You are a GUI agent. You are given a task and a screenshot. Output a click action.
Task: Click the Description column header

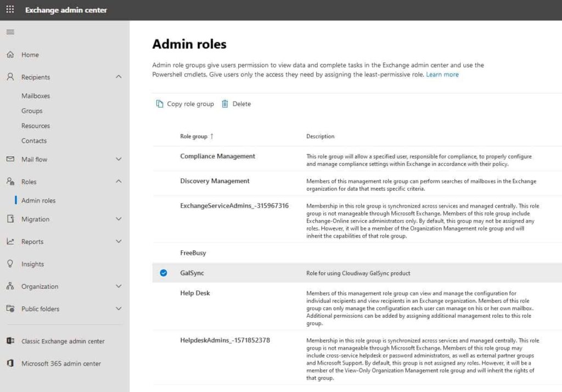[320, 136]
